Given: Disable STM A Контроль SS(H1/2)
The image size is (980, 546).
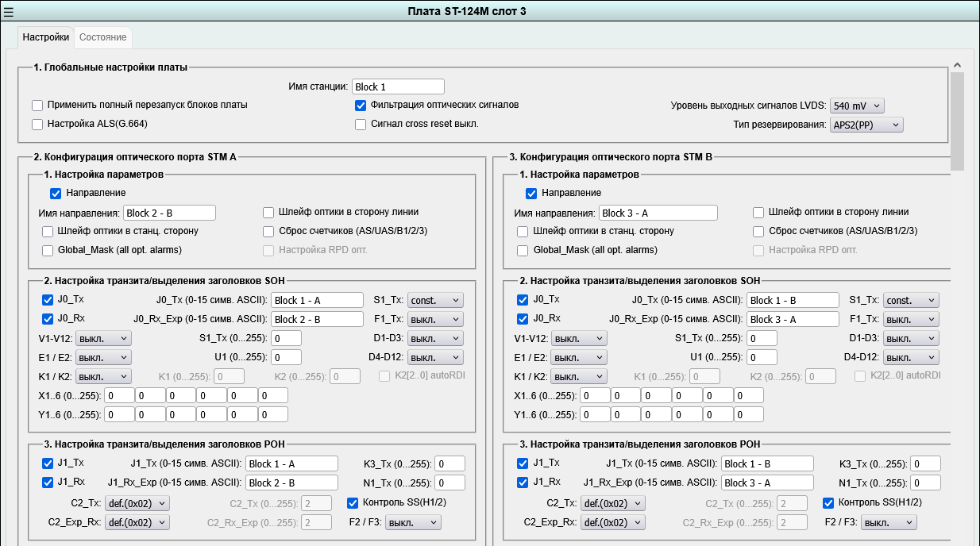Looking at the screenshot, I should (353, 502).
